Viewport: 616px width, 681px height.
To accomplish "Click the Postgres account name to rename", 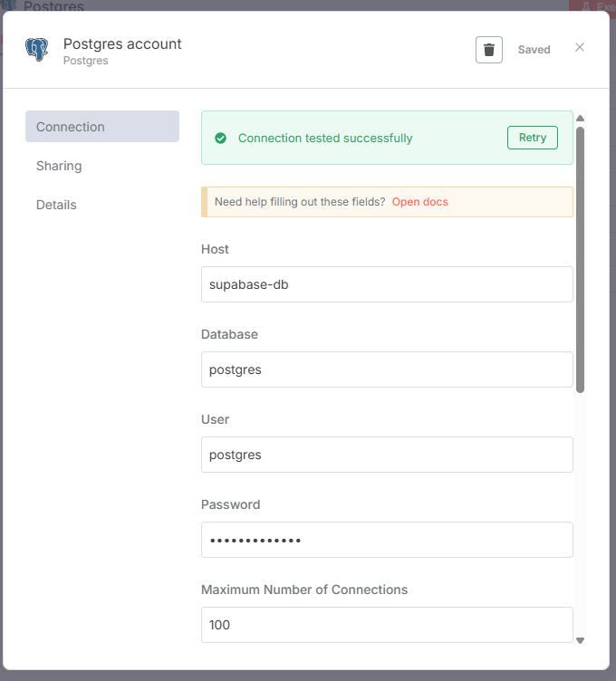I will pos(122,43).
